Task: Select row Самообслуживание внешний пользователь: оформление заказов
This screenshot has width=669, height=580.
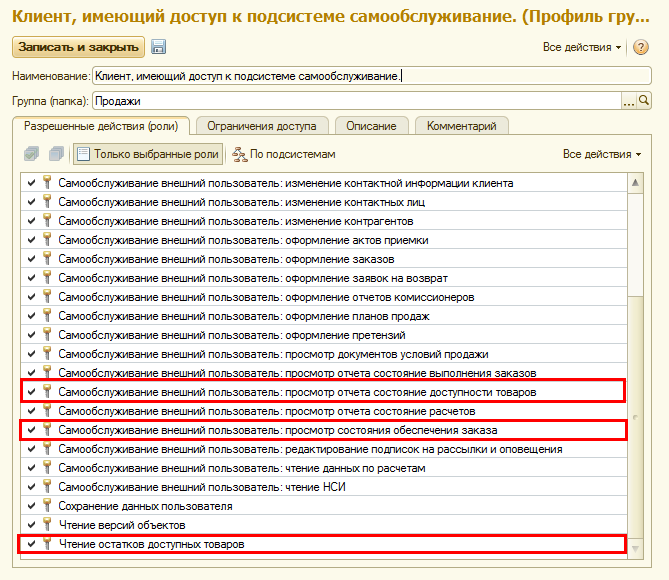Action: [x=324, y=259]
